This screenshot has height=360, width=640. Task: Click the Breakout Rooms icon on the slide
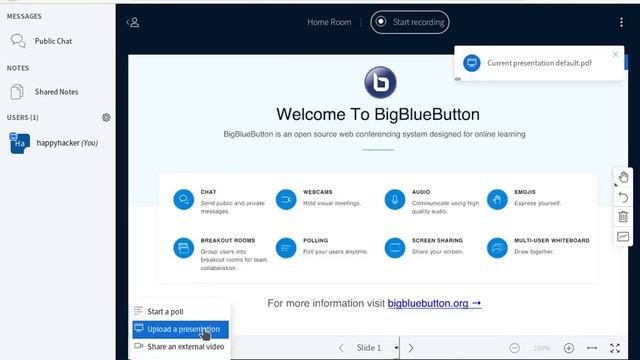[x=184, y=248]
